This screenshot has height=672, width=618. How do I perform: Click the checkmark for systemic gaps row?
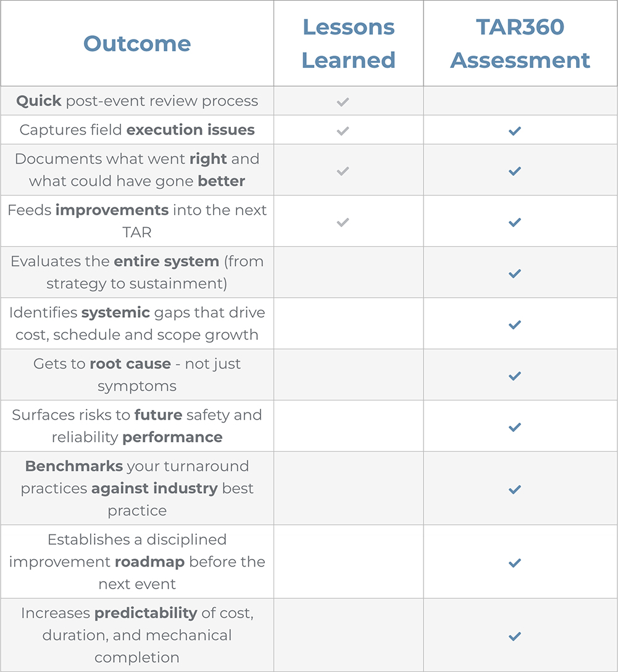pos(514,325)
